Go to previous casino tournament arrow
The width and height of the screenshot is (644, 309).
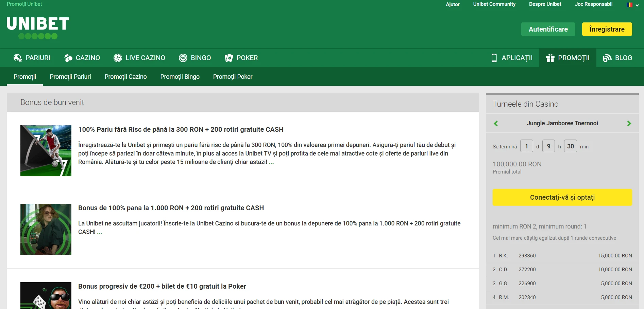pyautogui.click(x=496, y=123)
